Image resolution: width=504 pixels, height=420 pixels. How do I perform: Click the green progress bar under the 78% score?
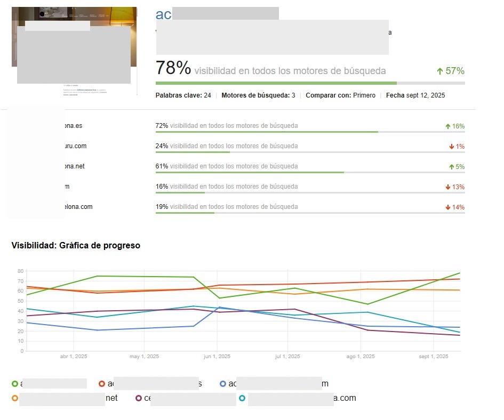pos(276,83)
